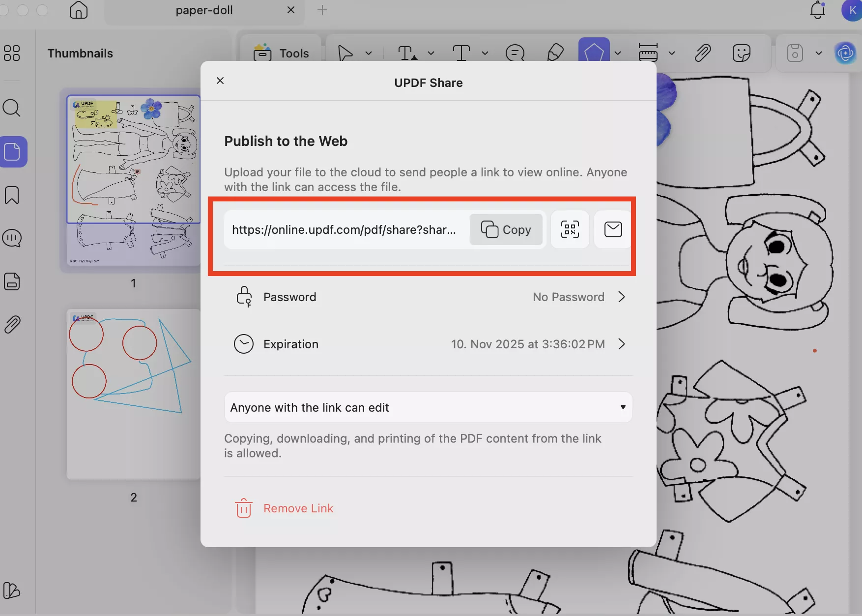Close the paper-doll tab
The width and height of the screenshot is (862, 616).
point(291,10)
